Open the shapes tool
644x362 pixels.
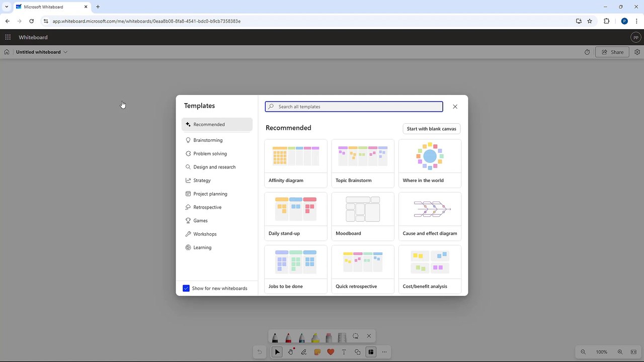(357, 352)
